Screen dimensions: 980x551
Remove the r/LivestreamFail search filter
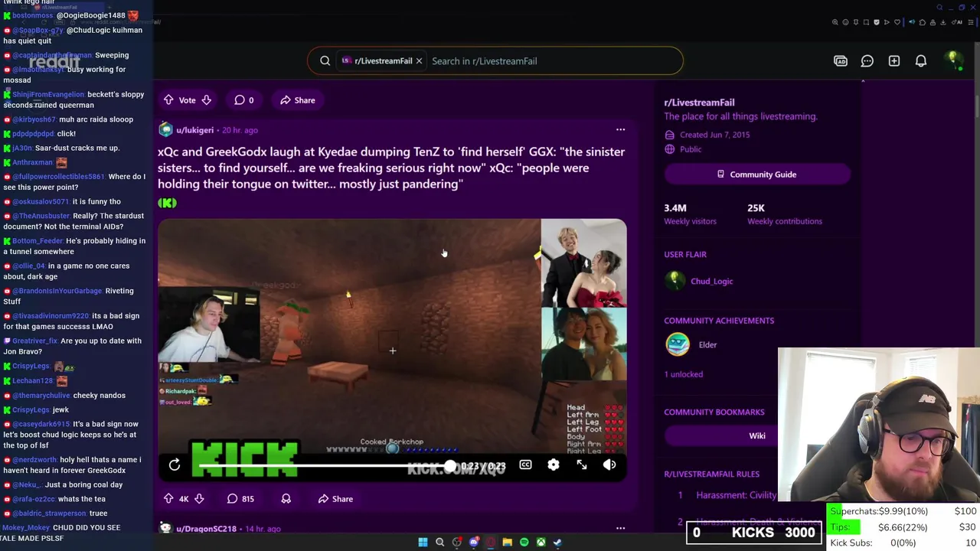point(419,61)
